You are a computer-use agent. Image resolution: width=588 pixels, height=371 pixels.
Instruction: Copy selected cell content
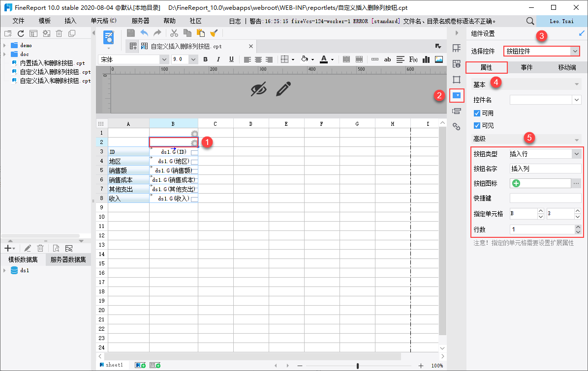point(187,33)
